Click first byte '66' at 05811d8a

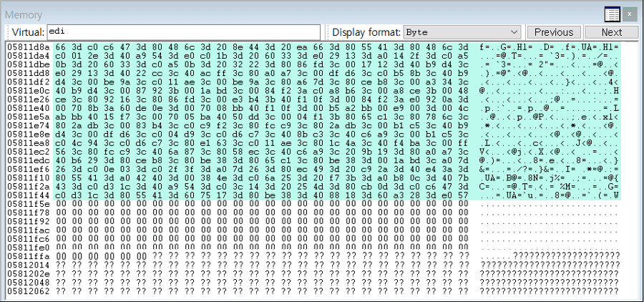click(60, 47)
